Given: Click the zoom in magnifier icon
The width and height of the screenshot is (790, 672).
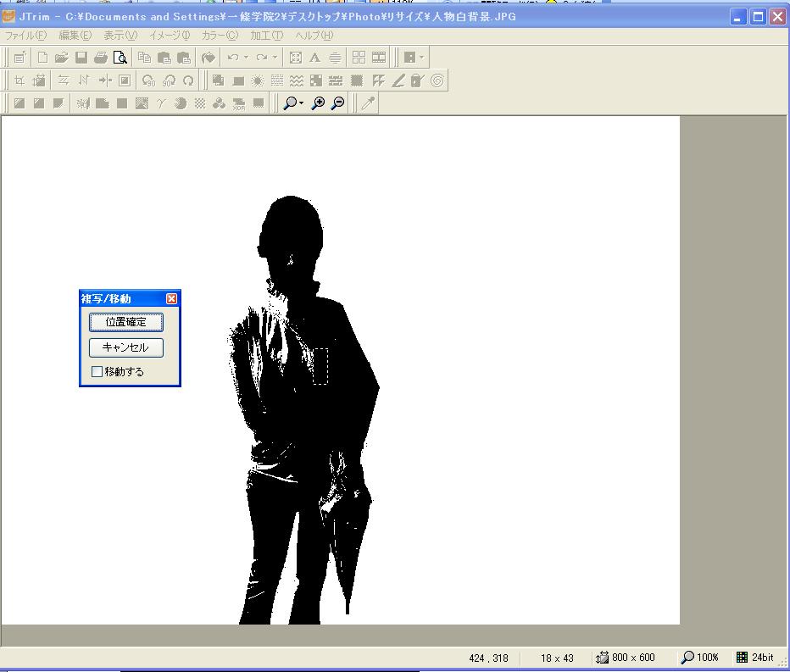Looking at the screenshot, I should pyautogui.click(x=319, y=103).
